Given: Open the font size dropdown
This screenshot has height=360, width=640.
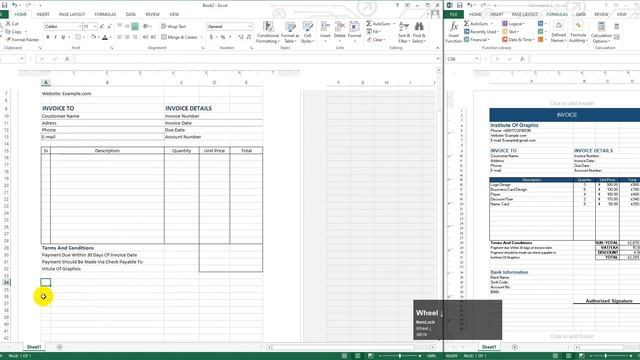Looking at the screenshot, I should (x=95, y=27).
